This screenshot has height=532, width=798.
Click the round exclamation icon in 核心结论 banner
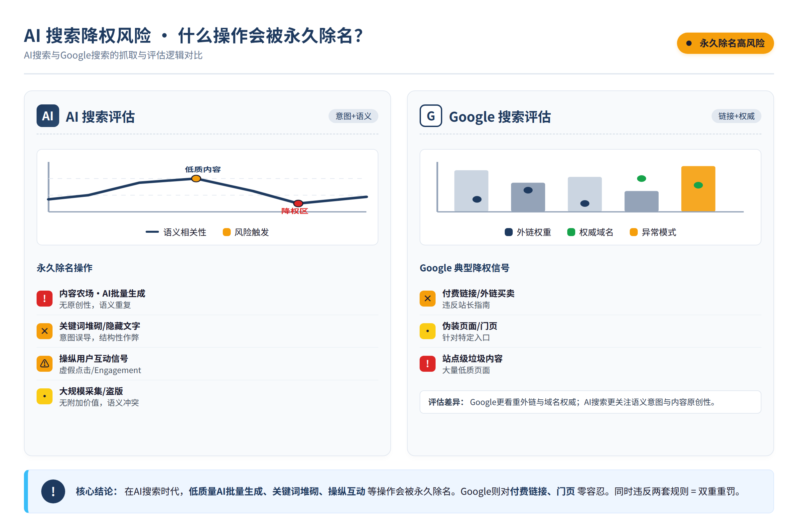(53, 491)
